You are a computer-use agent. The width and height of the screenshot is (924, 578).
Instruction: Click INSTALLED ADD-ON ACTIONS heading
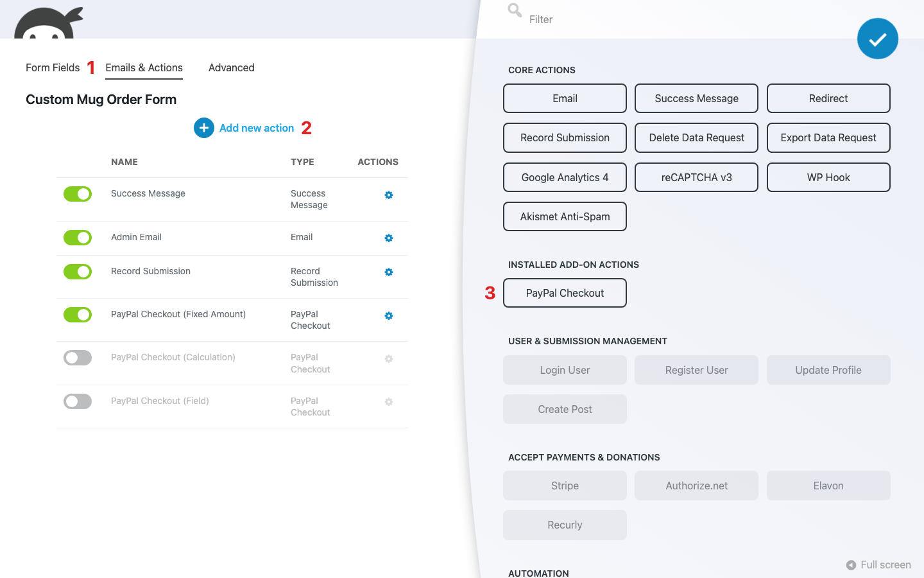(x=574, y=265)
